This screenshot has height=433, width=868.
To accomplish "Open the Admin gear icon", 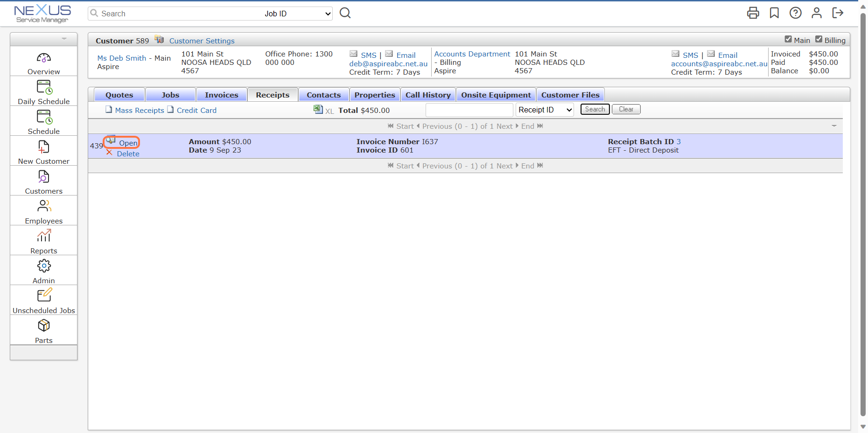I will 43,266.
